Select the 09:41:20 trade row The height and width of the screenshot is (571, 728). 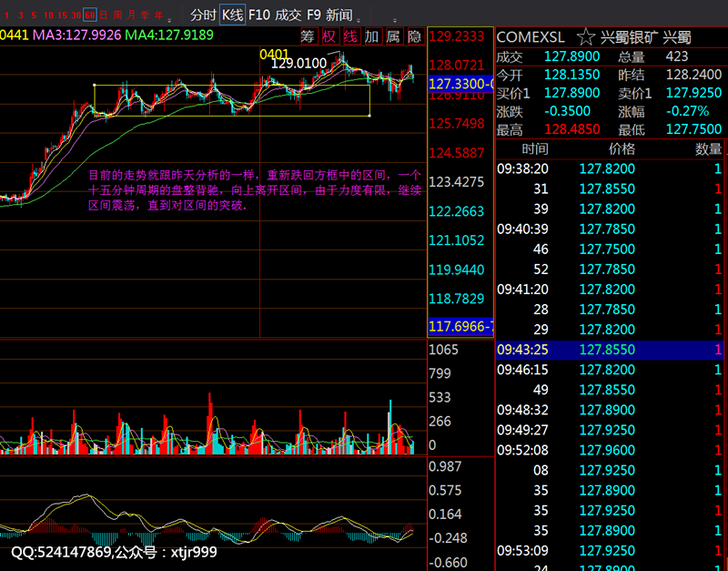(x=610, y=290)
